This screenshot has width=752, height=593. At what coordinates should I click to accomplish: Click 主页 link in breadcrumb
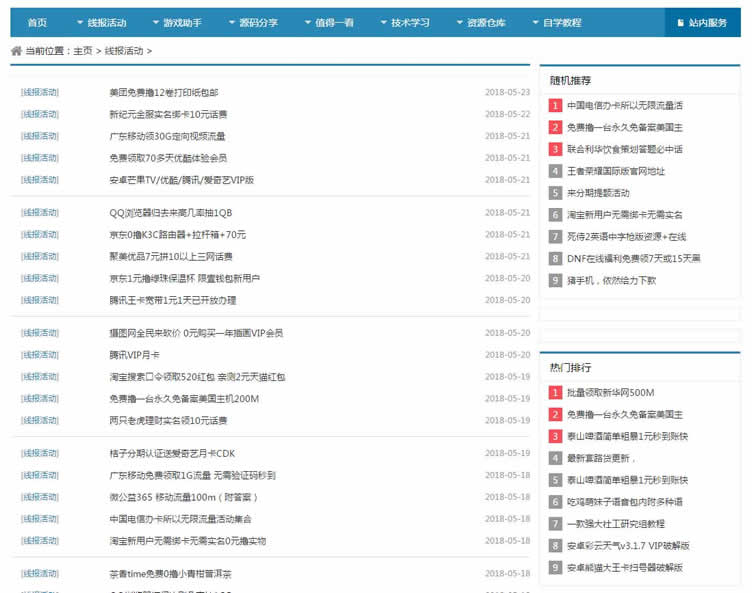[82, 51]
